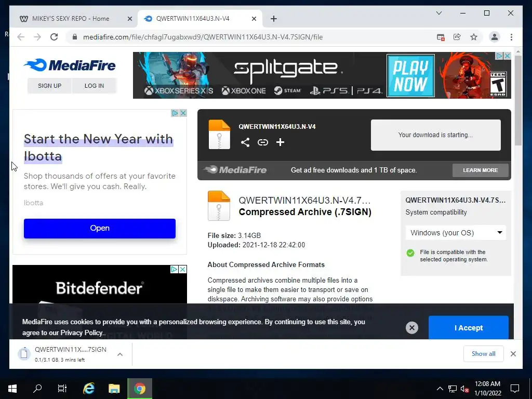Close the QWERTWIN11X64U3.N-V4 tab
The width and height of the screenshot is (532, 399).
point(254,19)
